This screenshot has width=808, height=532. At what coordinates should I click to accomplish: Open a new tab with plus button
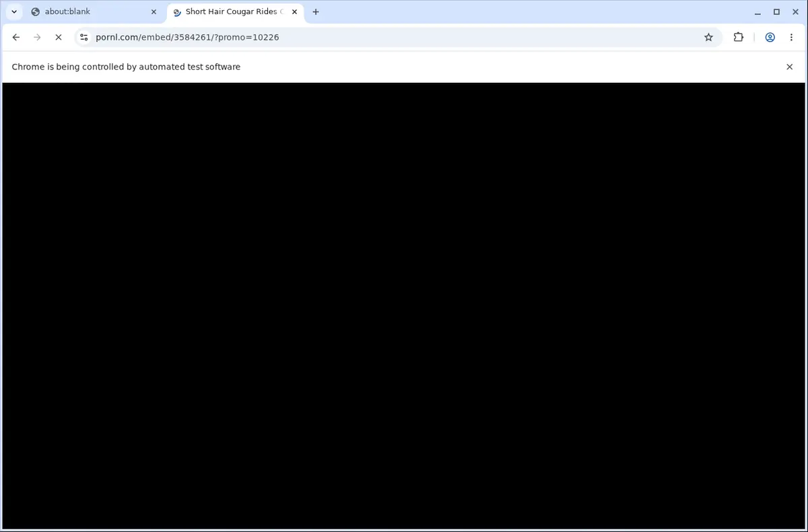coord(316,11)
